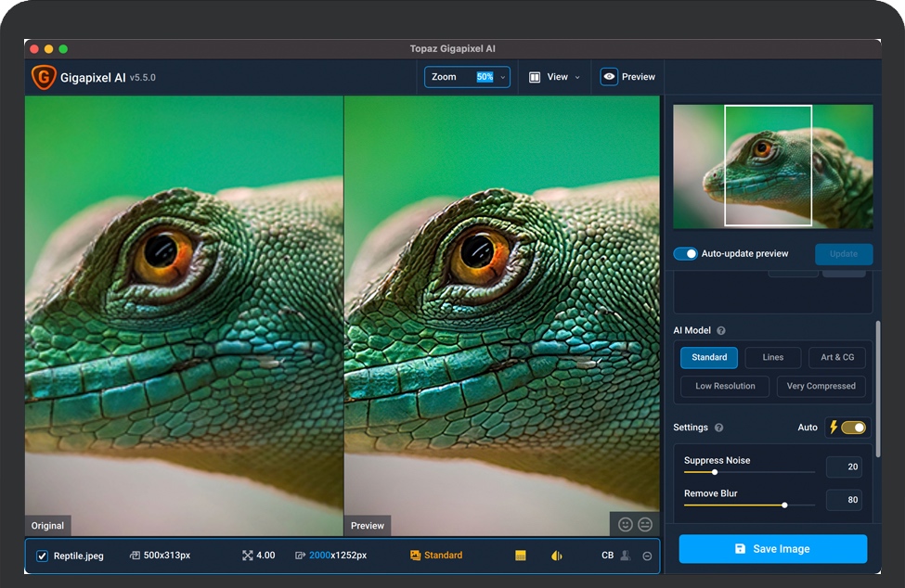Click the face refinement person icon
This screenshot has height=588, width=905.
click(626, 556)
